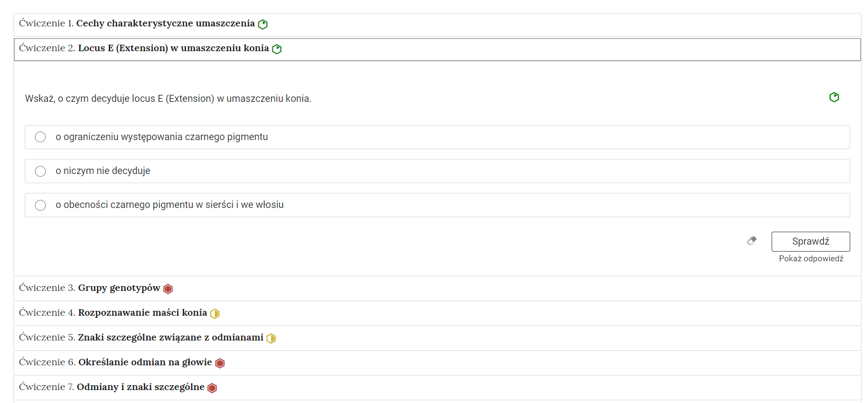Choose the 'o niczym nie decyduje' radio option
The width and height of the screenshot is (868, 403).
tap(40, 171)
